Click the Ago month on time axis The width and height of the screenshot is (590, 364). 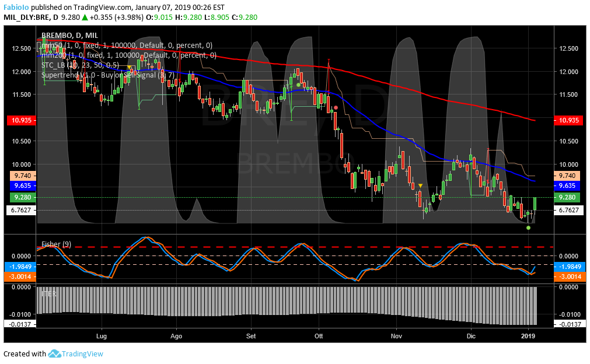coord(176,336)
